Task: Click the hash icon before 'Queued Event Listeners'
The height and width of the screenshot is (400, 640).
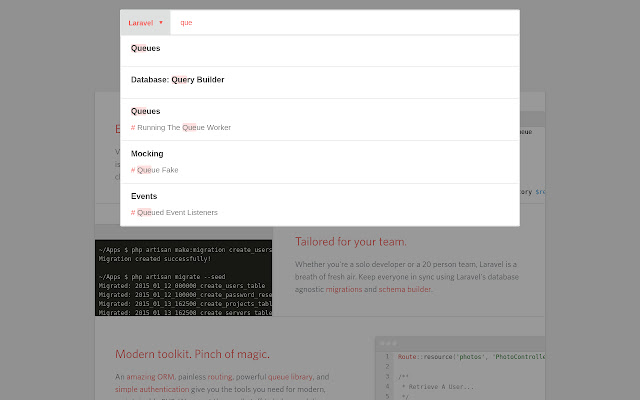Action: tap(133, 212)
